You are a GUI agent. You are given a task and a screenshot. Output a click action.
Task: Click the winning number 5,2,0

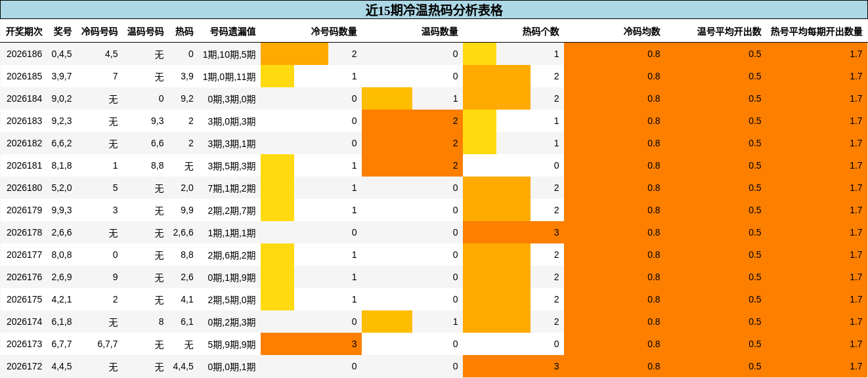(62, 188)
